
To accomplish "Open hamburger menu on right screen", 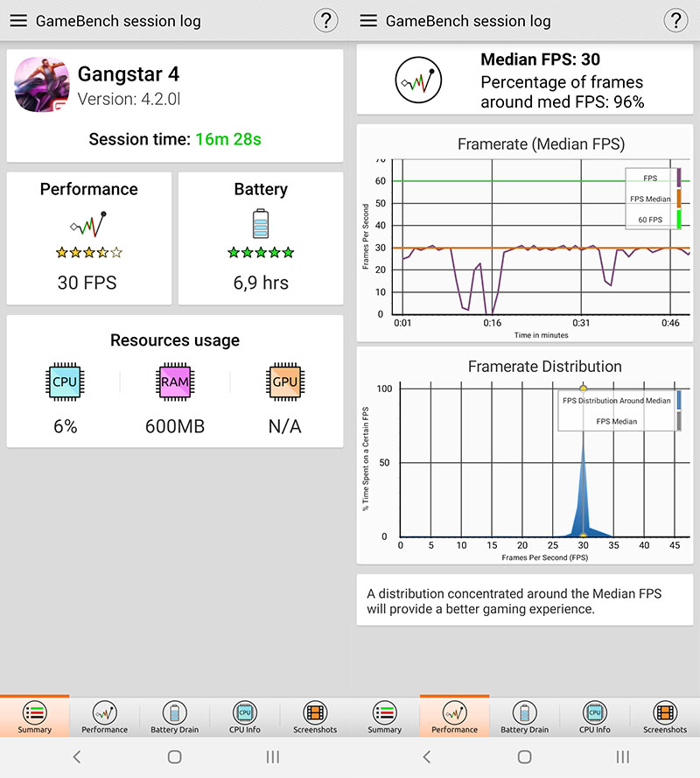I will pos(368,21).
